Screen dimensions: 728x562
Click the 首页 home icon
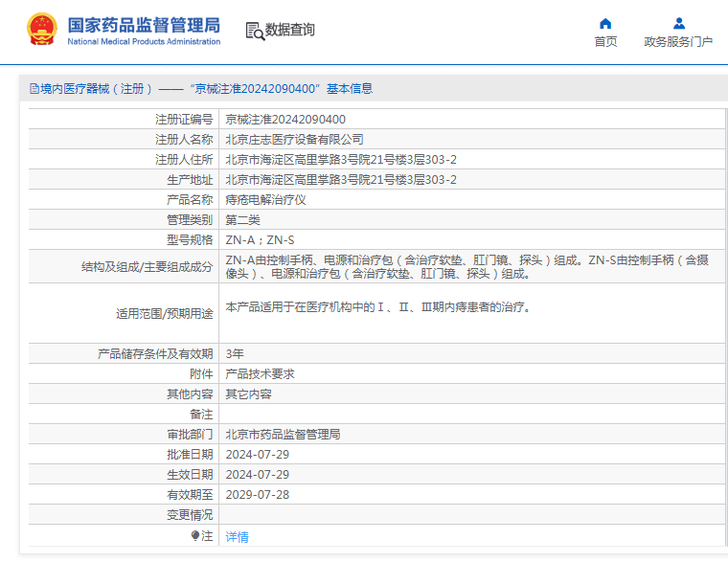click(605, 23)
